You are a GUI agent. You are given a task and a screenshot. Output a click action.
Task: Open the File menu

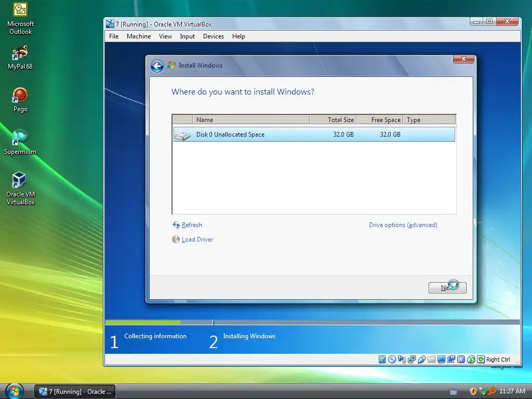tap(114, 36)
